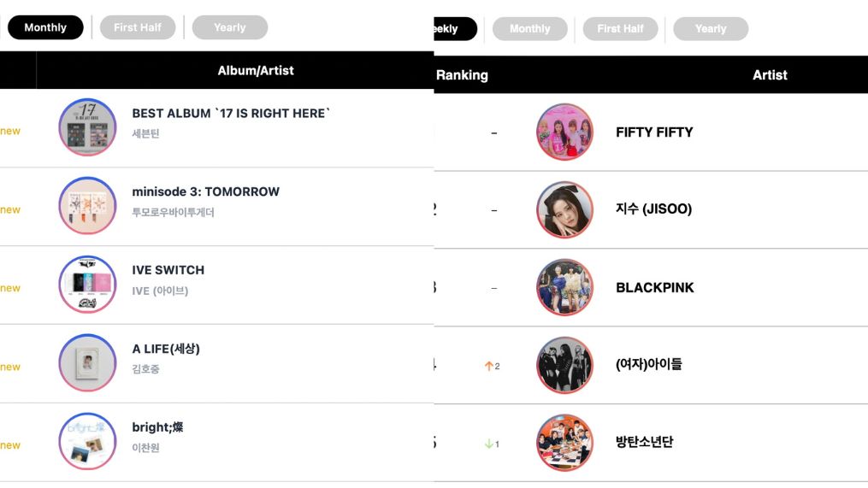Select the BLACKPINK artist photo

(564, 287)
